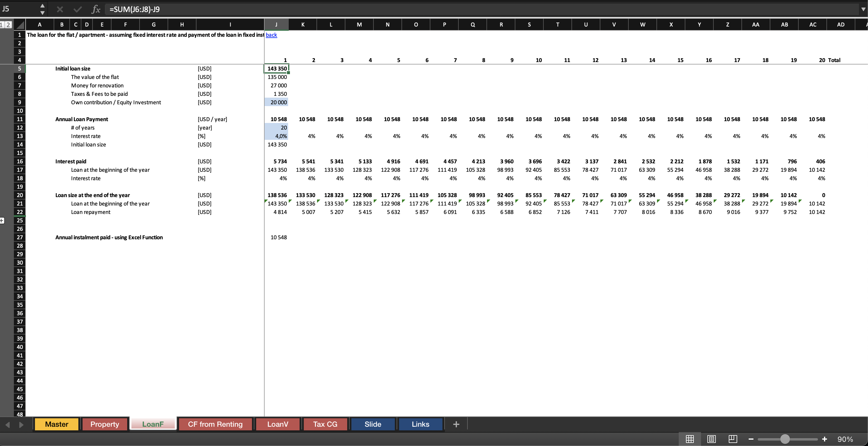
Task: Zoom in with the plus button
Action: (825, 439)
